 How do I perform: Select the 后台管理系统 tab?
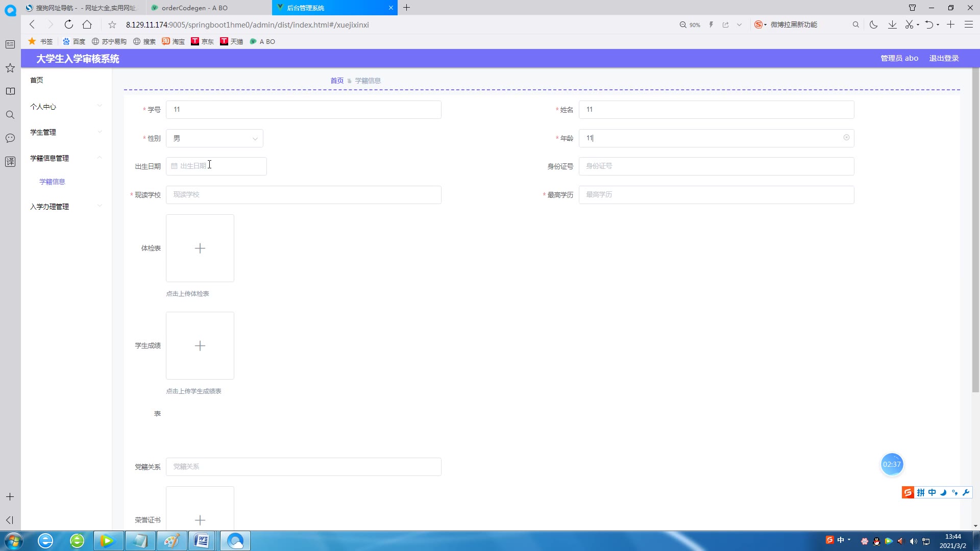(x=334, y=8)
